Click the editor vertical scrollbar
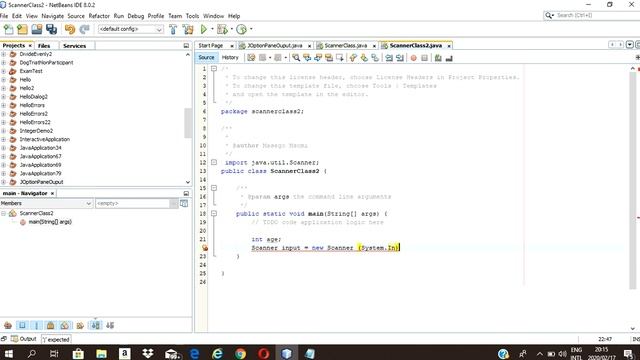The height and width of the screenshot is (360, 640). pyautogui.click(x=633, y=180)
